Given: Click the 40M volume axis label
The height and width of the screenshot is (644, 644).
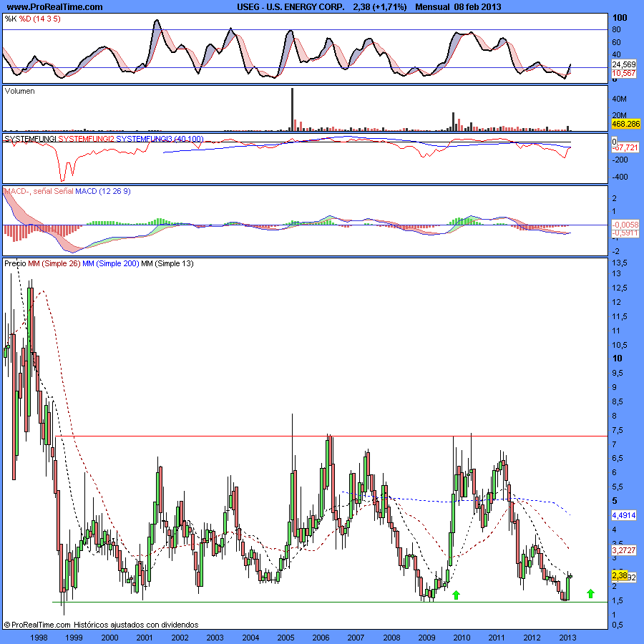Looking at the screenshot, I should (620, 99).
